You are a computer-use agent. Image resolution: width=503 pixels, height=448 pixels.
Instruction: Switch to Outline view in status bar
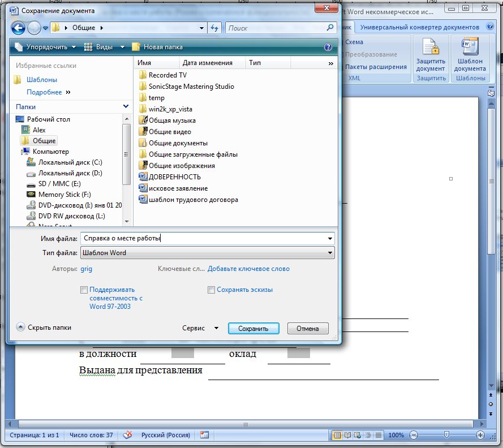368,435
